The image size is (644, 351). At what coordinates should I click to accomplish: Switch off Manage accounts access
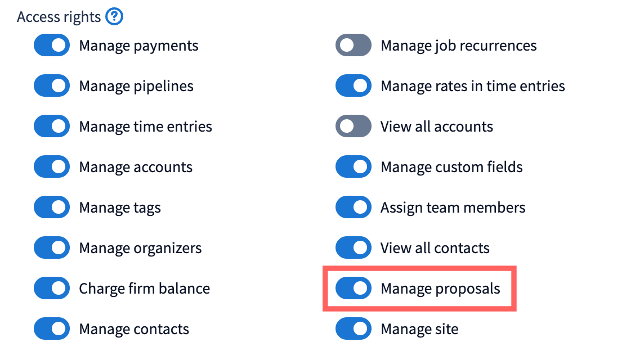point(52,167)
